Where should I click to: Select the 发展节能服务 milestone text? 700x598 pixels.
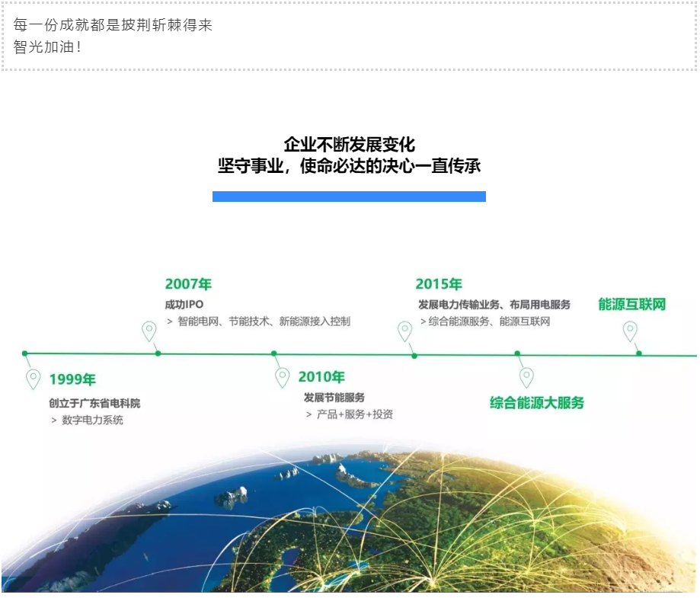tap(336, 398)
